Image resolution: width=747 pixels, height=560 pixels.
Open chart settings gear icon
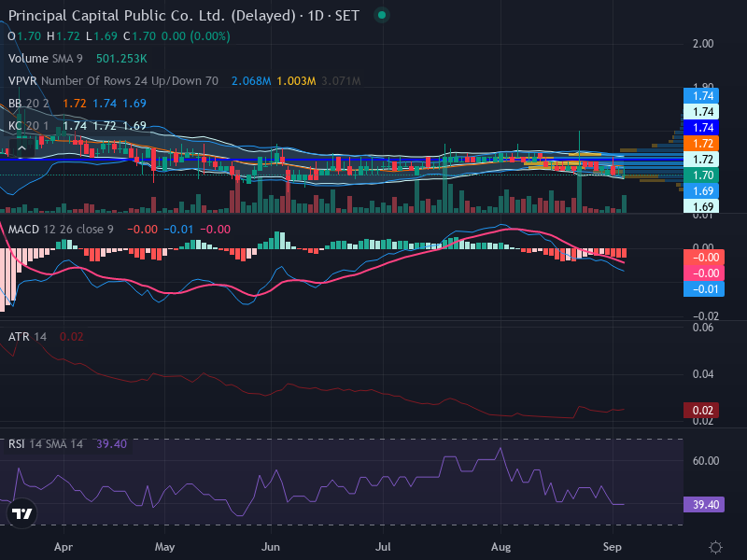point(715,547)
